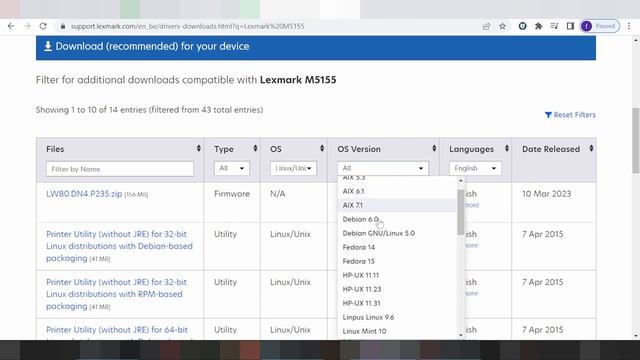Image resolution: width=640 pixels, height=360 pixels.
Task: Open the OS filter dropdown showing Linux/Unix
Action: 293,168
